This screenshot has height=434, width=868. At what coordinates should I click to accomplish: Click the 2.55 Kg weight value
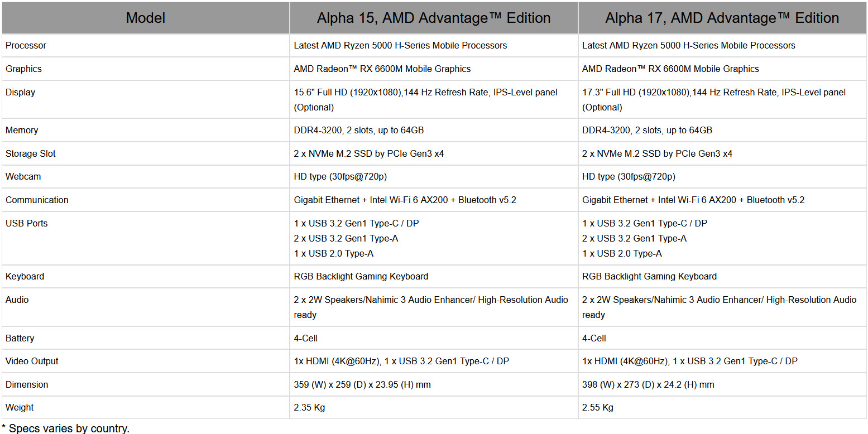(x=597, y=407)
